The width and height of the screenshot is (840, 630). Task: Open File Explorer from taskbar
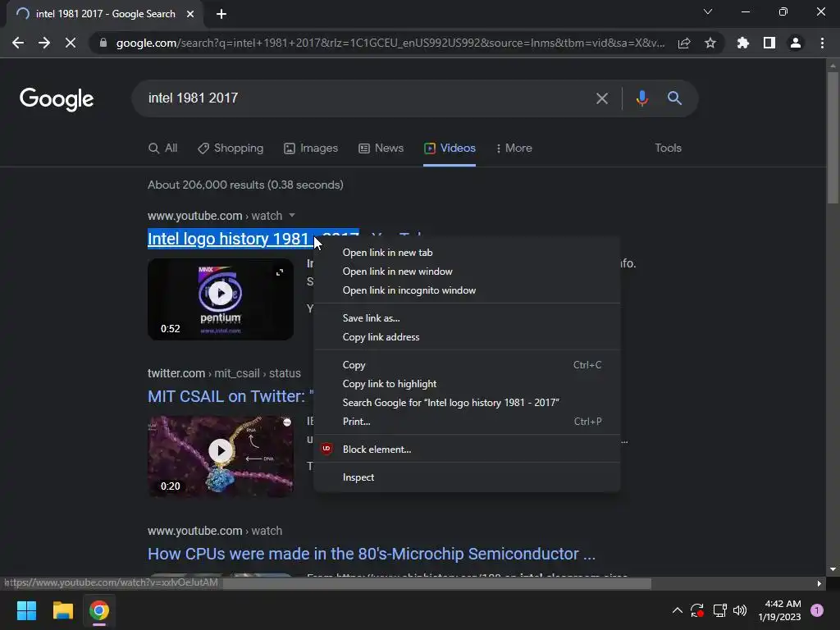tap(62, 610)
